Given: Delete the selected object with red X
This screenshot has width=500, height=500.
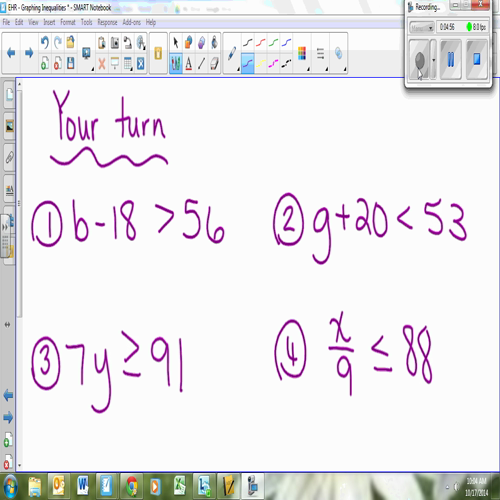Looking at the screenshot, I should (x=102, y=63).
